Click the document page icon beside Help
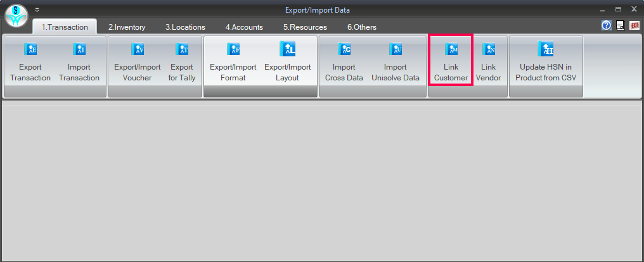 coord(621,25)
